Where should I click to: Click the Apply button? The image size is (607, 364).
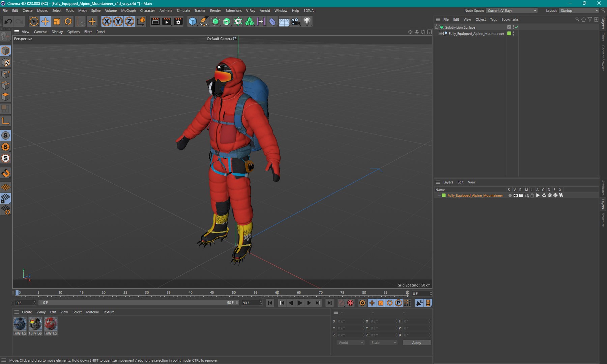pos(416,343)
